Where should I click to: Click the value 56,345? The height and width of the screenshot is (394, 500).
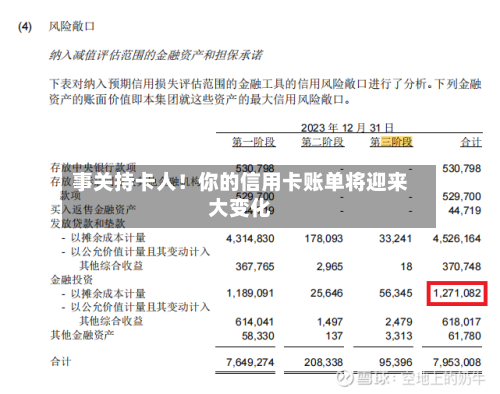coord(395,293)
